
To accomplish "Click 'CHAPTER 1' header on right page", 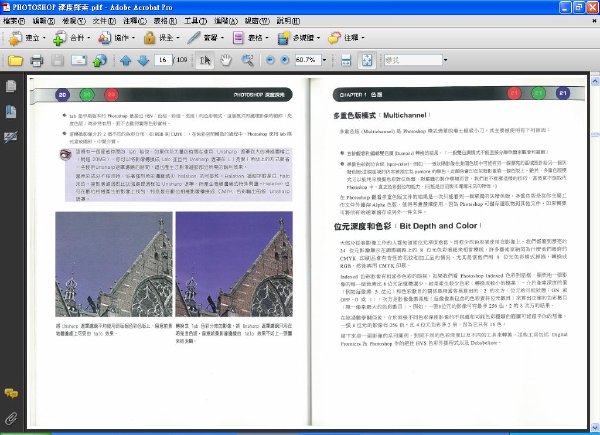I will point(353,94).
